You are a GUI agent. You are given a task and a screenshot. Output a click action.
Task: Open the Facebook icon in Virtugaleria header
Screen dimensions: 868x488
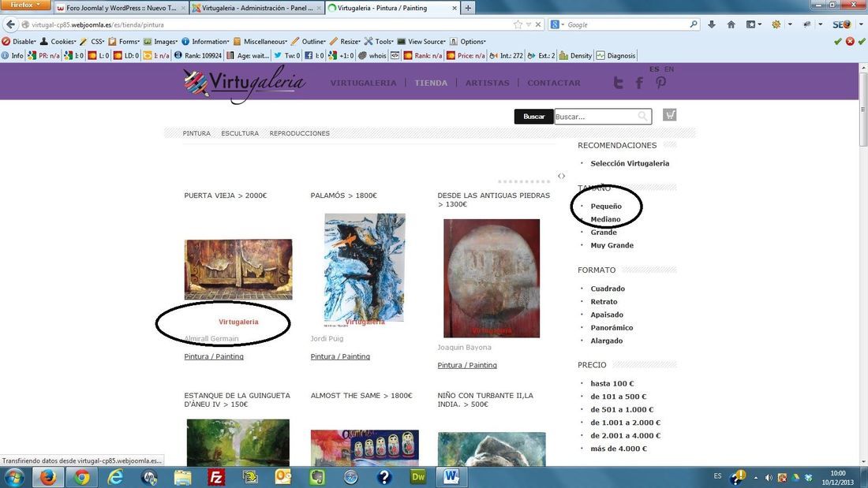tap(639, 83)
